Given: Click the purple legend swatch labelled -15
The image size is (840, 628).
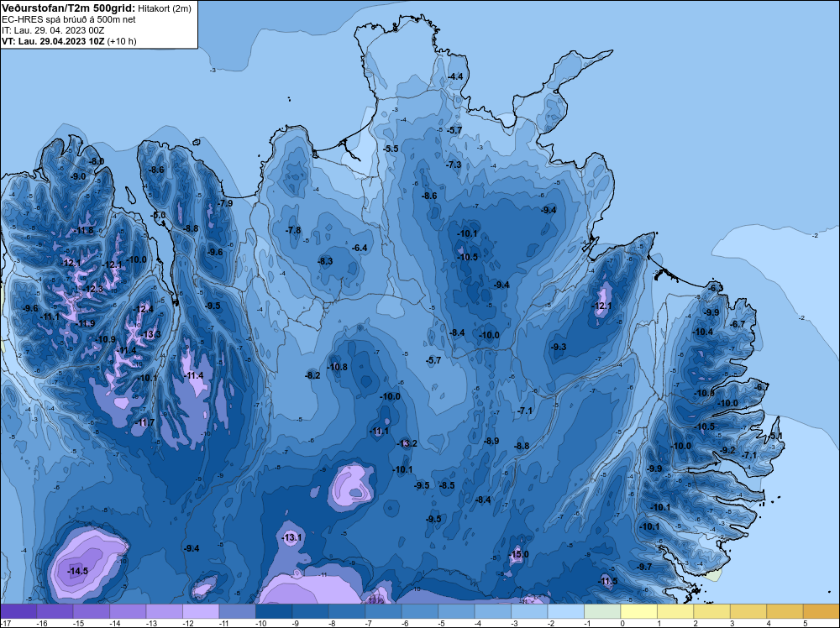Looking at the screenshot, I should [x=91, y=611].
